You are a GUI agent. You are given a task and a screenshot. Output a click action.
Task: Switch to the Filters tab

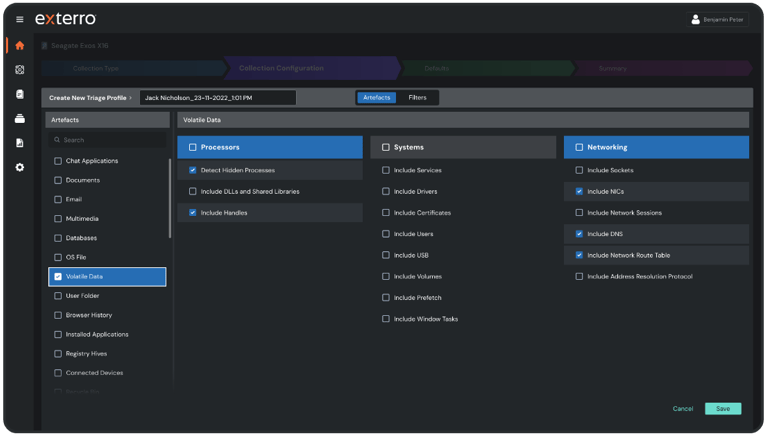click(417, 98)
